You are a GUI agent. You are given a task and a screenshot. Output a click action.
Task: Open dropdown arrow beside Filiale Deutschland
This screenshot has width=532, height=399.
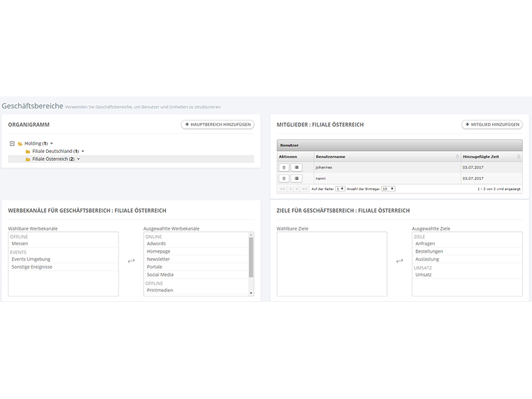click(x=82, y=152)
